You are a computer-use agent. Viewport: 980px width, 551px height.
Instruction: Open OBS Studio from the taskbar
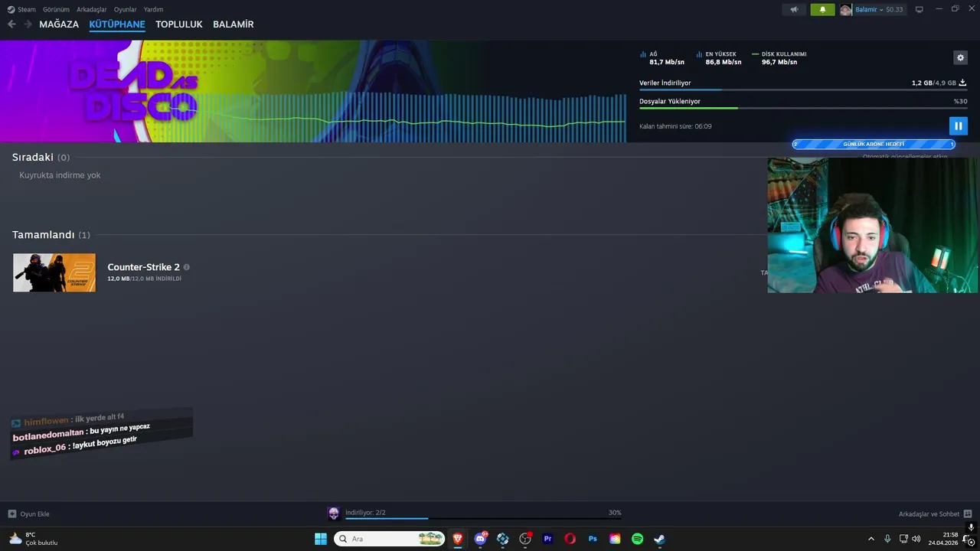point(525,539)
